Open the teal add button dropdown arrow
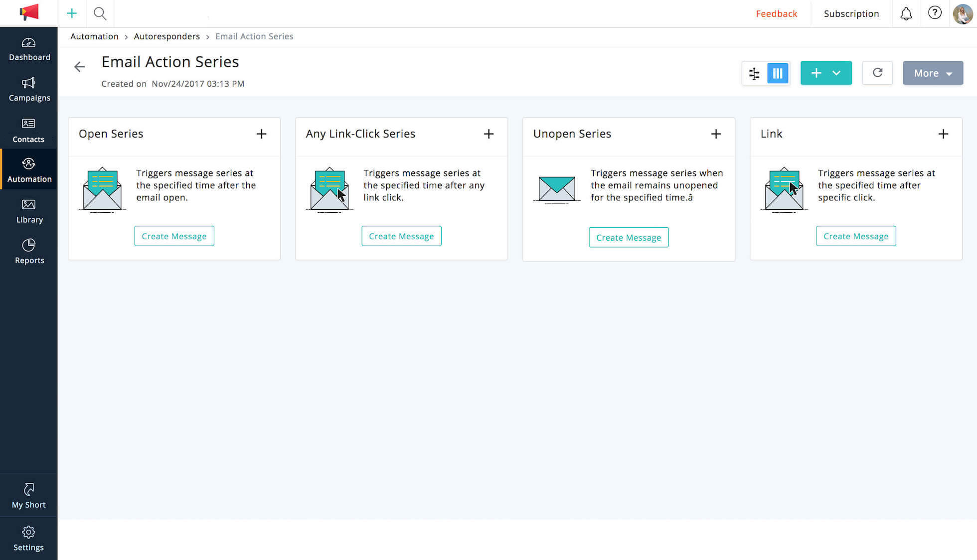 (836, 73)
